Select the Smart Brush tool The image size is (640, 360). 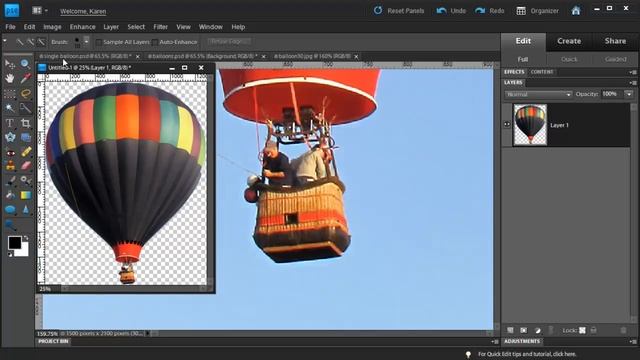point(25,181)
